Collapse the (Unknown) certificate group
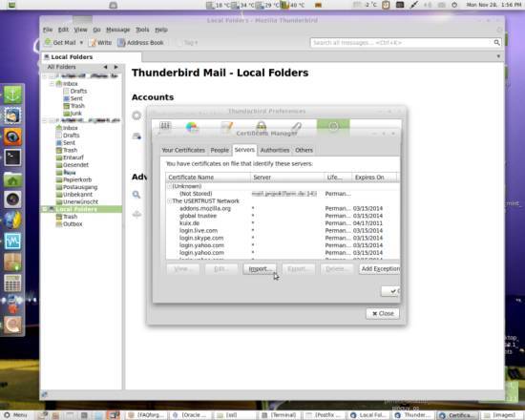The image size is (525, 420). [169, 186]
